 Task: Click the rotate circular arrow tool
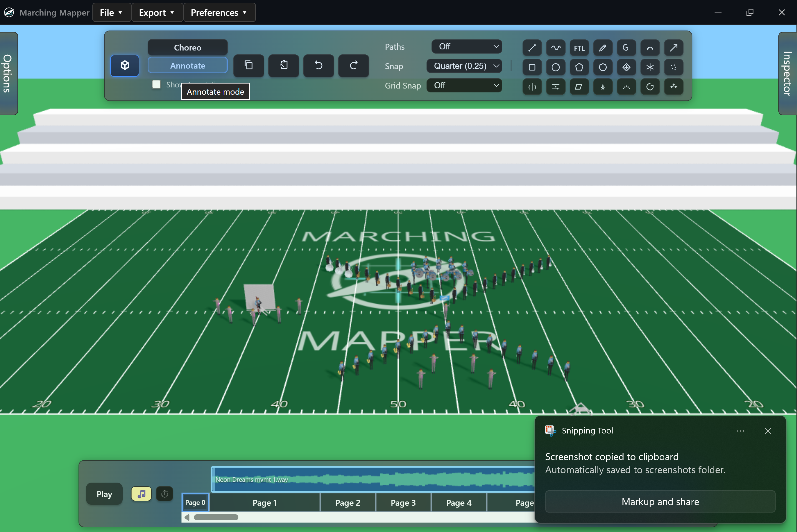click(650, 87)
